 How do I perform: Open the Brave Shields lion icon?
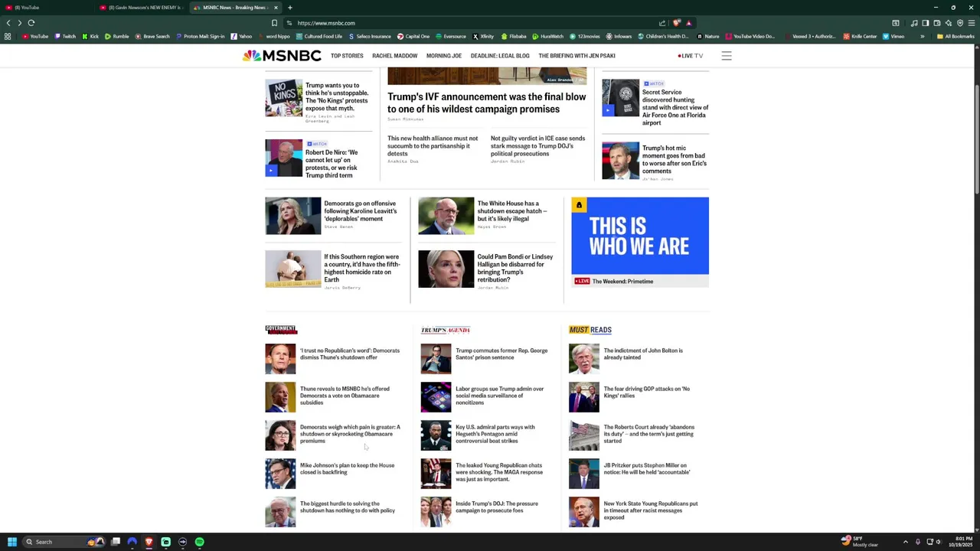(x=676, y=23)
